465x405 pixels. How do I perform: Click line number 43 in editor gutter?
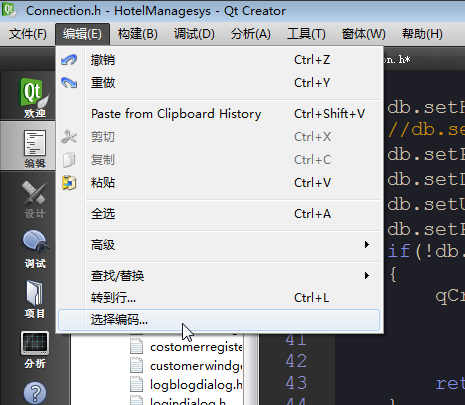coord(296,383)
